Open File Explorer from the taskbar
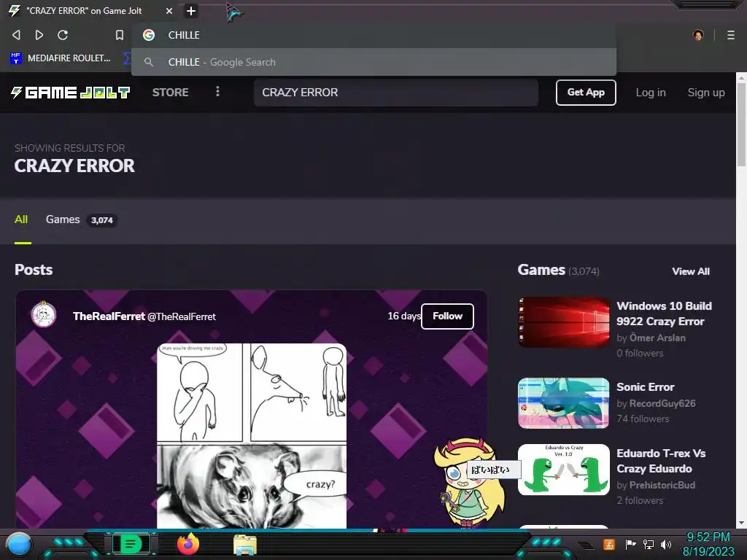 tap(245, 545)
